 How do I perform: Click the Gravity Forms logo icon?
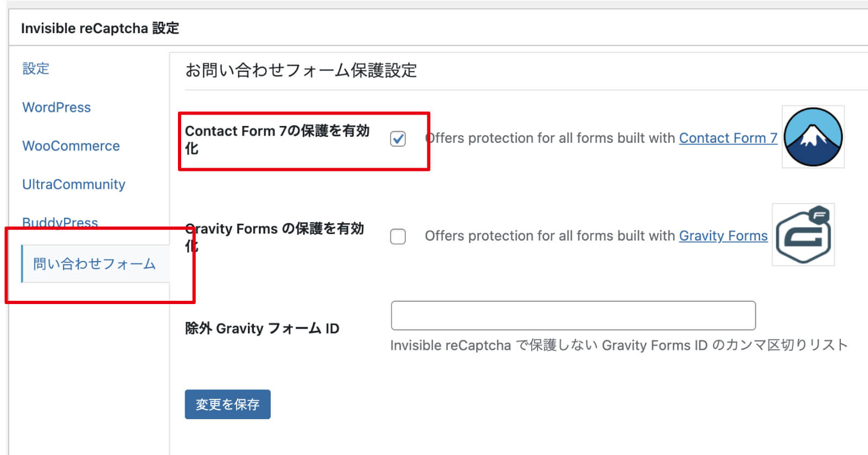803,235
